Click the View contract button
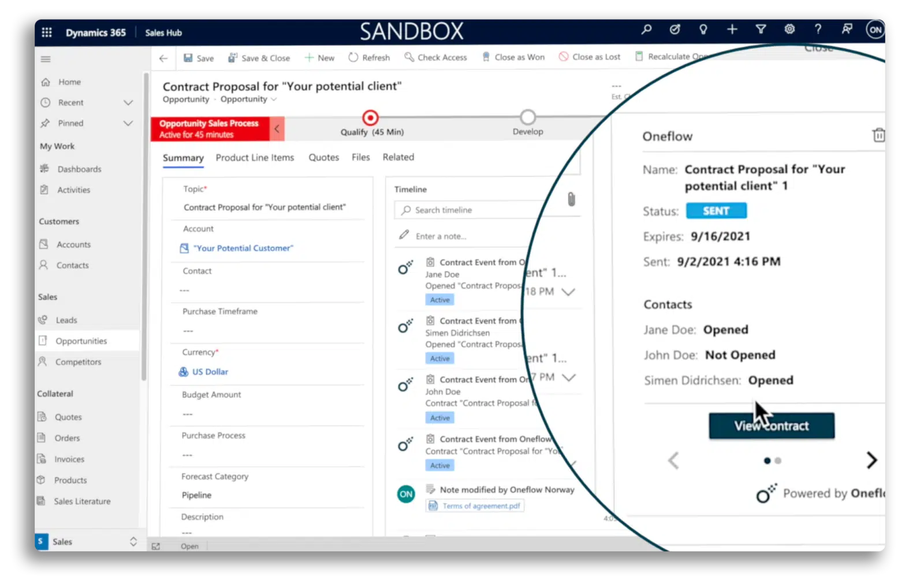The image size is (924, 587). click(771, 426)
